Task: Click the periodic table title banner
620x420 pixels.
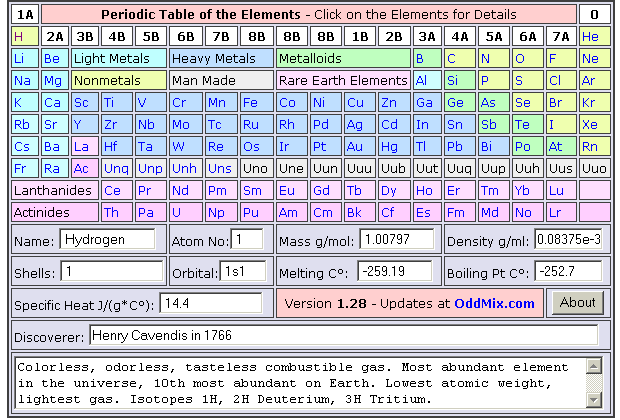Action: 309,15
